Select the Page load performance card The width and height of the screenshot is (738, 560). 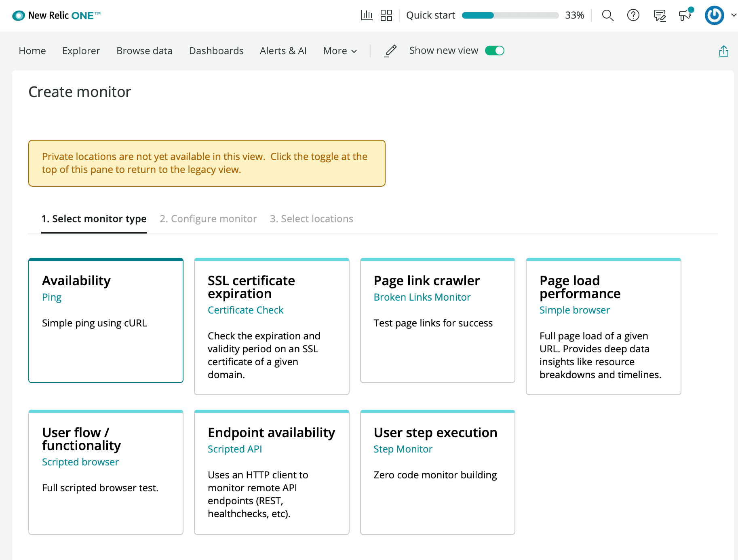click(603, 326)
